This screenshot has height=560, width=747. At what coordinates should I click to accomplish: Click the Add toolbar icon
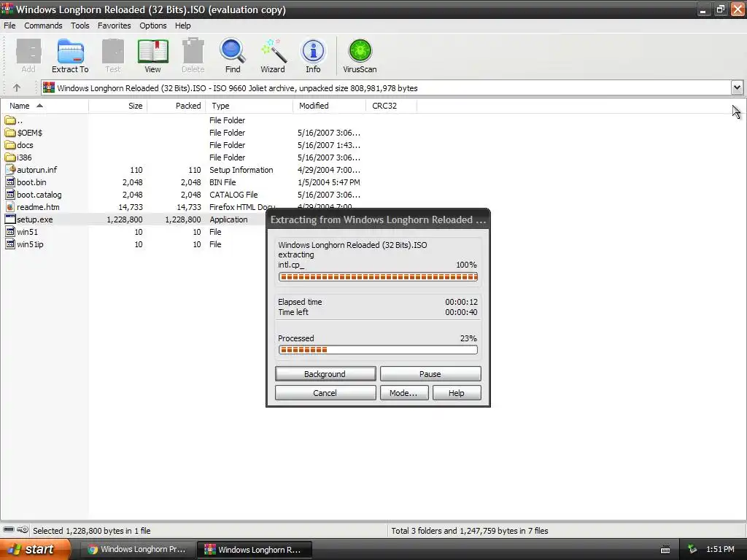[x=28, y=55]
